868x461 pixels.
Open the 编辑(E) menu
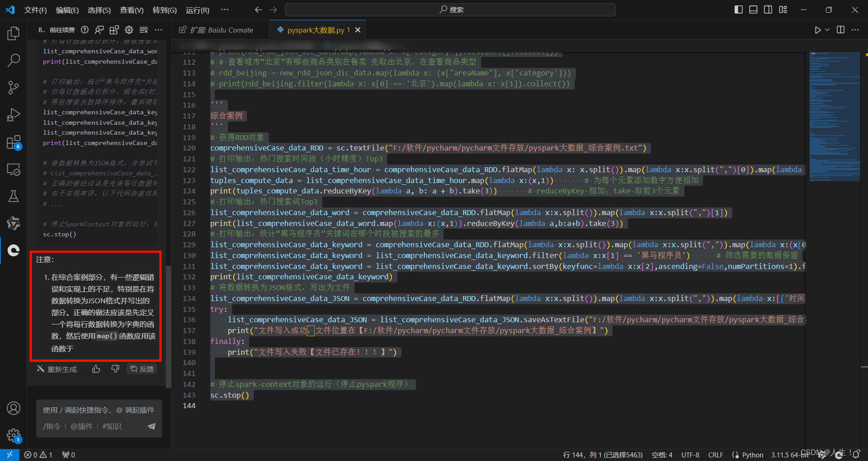click(67, 10)
